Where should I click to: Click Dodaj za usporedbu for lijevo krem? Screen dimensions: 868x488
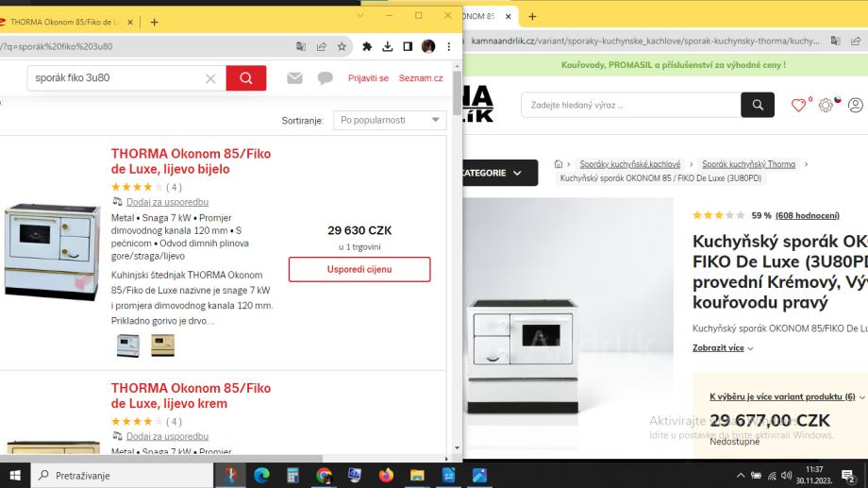tap(167, 436)
